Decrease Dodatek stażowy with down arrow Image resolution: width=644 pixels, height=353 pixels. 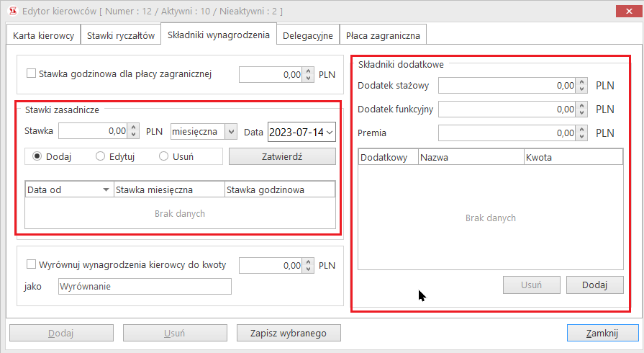point(581,89)
